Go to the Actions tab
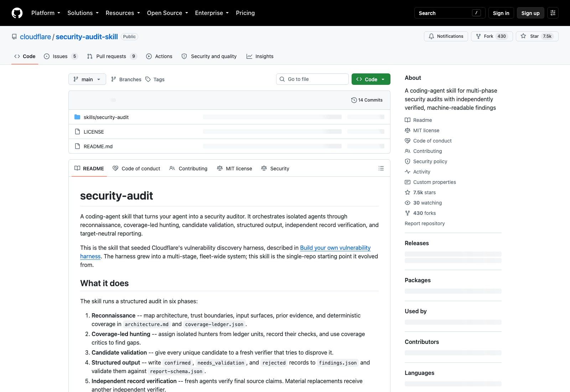Screen dimensions: 570x392 (159, 56)
